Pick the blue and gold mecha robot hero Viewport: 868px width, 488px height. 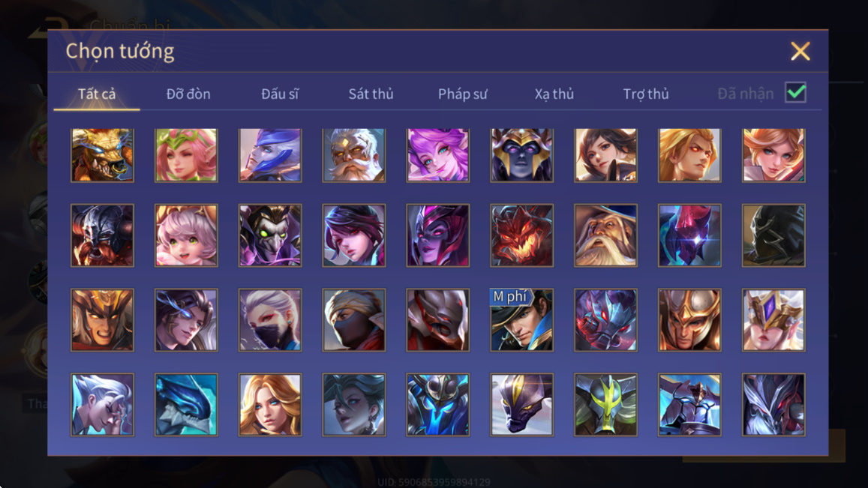438,405
